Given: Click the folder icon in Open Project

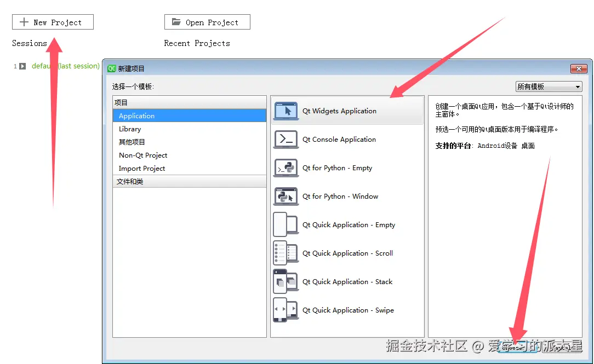Looking at the screenshot, I should pyautogui.click(x=176, y=21).
